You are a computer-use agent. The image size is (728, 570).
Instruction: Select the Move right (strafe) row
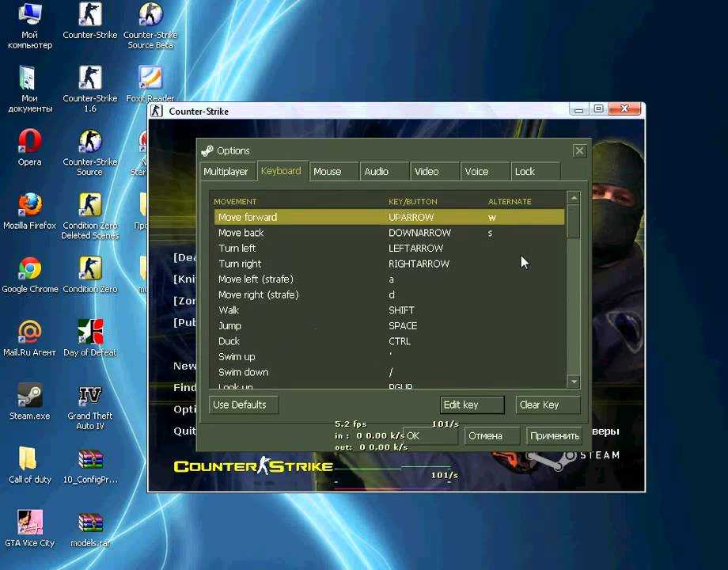(389, 294)
